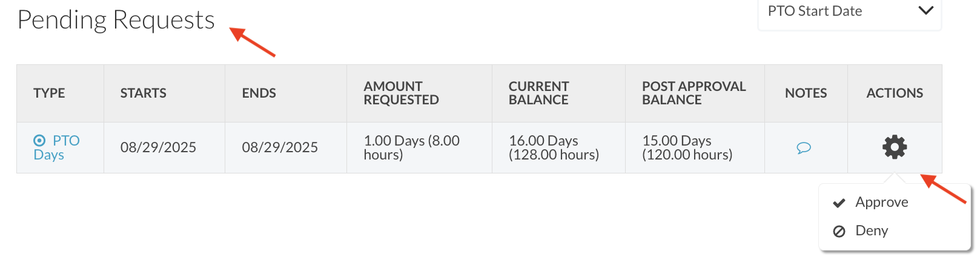Click the circle icon next to PTO Days

pyautogui.click(x=39, y=141)
